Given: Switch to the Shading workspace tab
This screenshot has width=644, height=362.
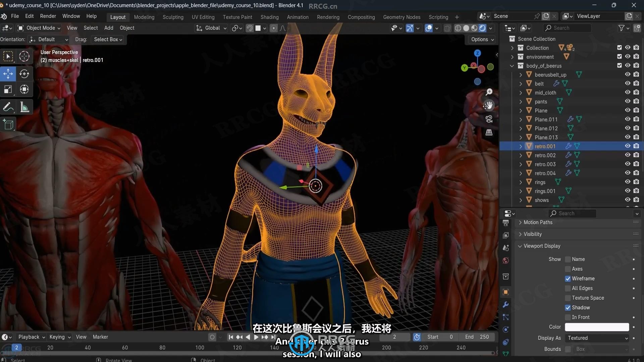Looking at the screenshot, I should pyautogui.click(x=270, y=17).
